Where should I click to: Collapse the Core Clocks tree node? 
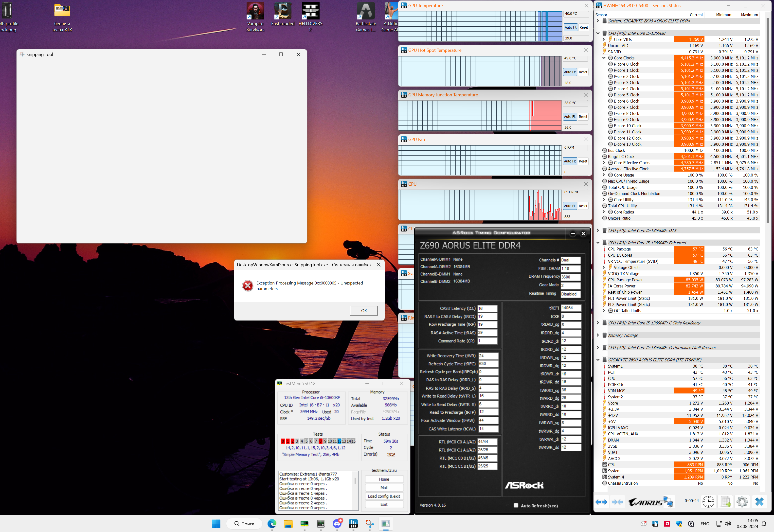pos(604,58)
